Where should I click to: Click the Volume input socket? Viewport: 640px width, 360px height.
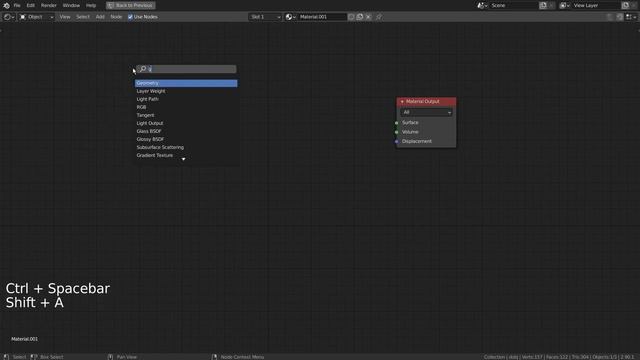[396, 132]
